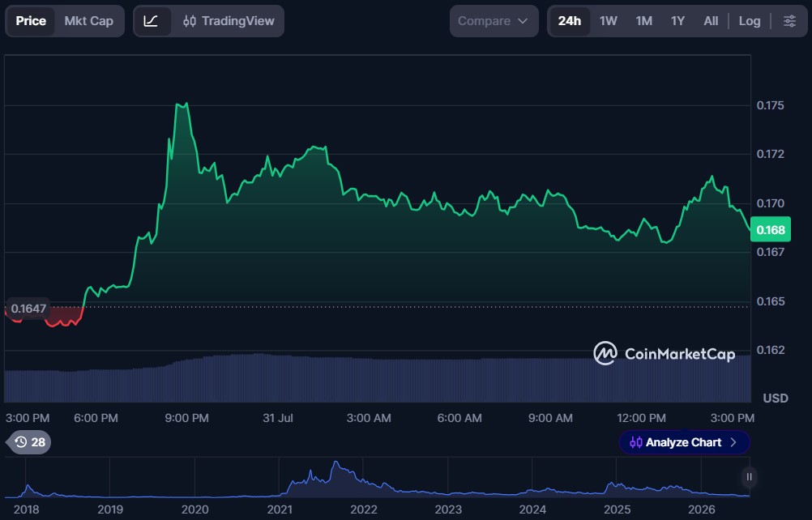The image size is (812, 520).
Task: Click the 2021 mark in the history timeline
Action: (x=280, y=509)
